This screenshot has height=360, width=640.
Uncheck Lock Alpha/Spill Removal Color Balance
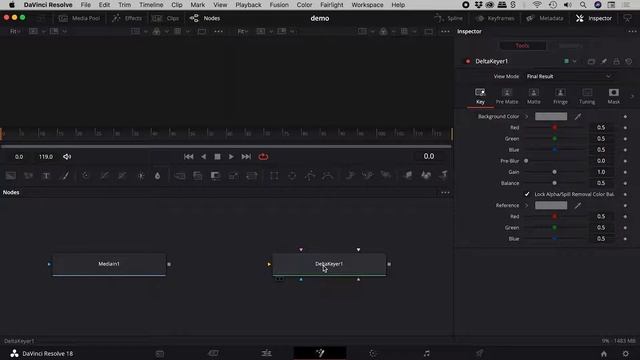[527, 194]
